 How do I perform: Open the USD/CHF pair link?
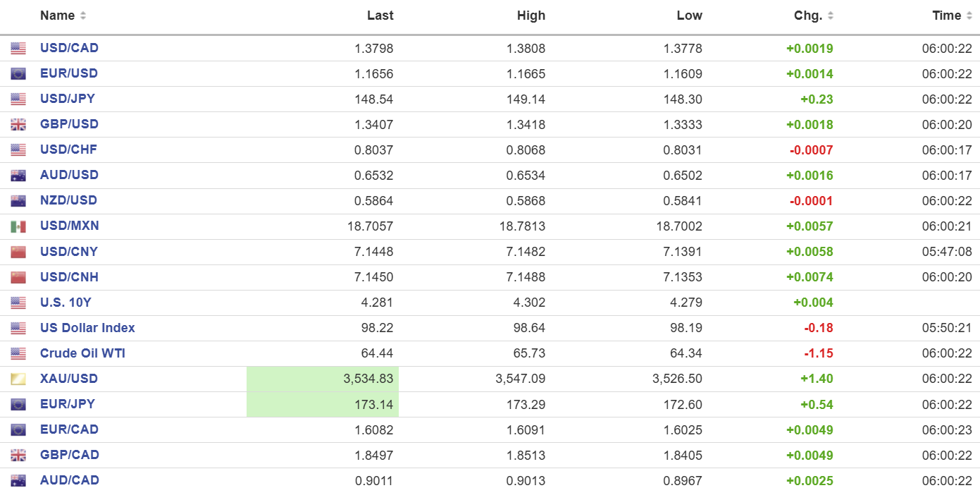click(x=68, y=150)
